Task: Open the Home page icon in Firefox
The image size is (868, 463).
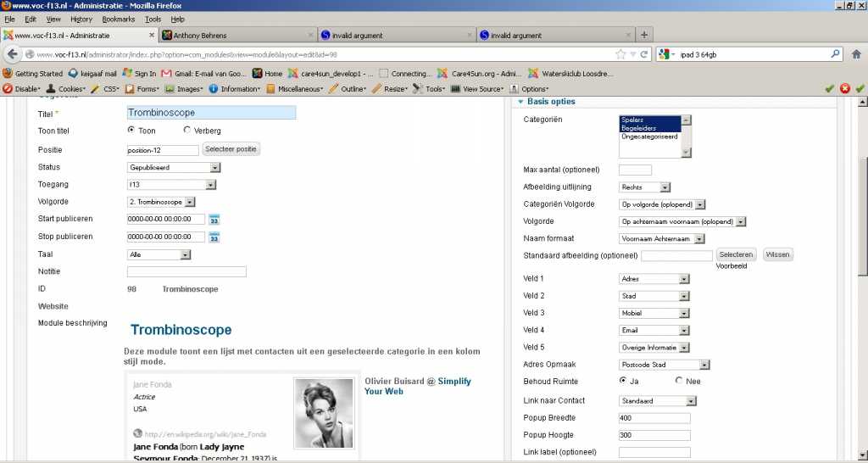Action: click(267, 74)
